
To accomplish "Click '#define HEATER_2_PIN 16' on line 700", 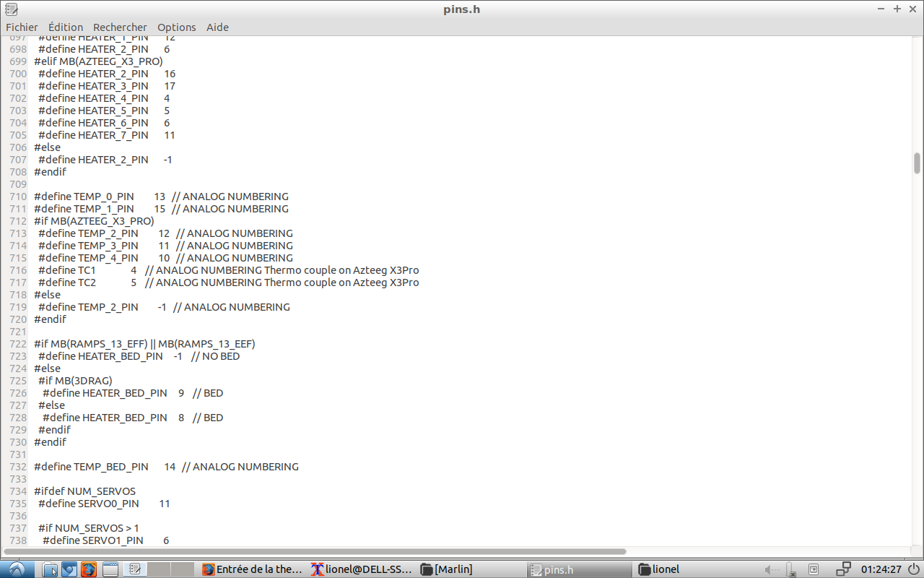I will [x=107, y=74].
